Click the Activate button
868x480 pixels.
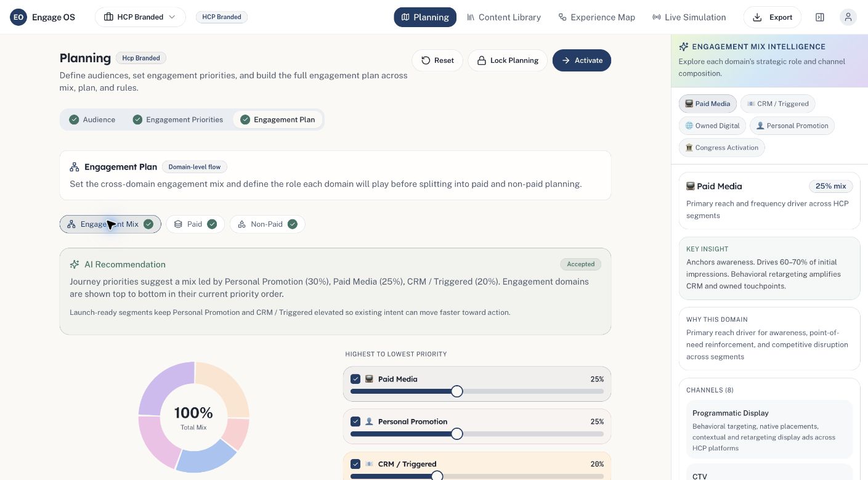point(582,60)
